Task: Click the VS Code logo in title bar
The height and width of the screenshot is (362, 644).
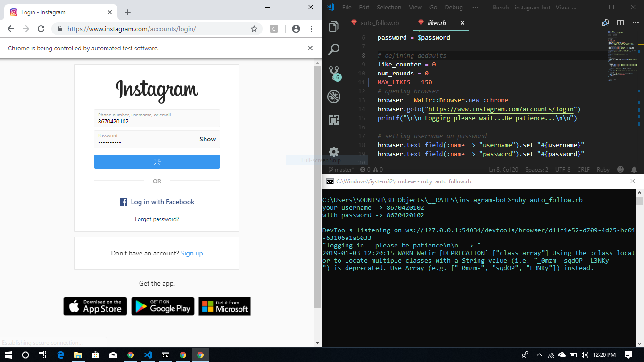Action: coord(330,7)
